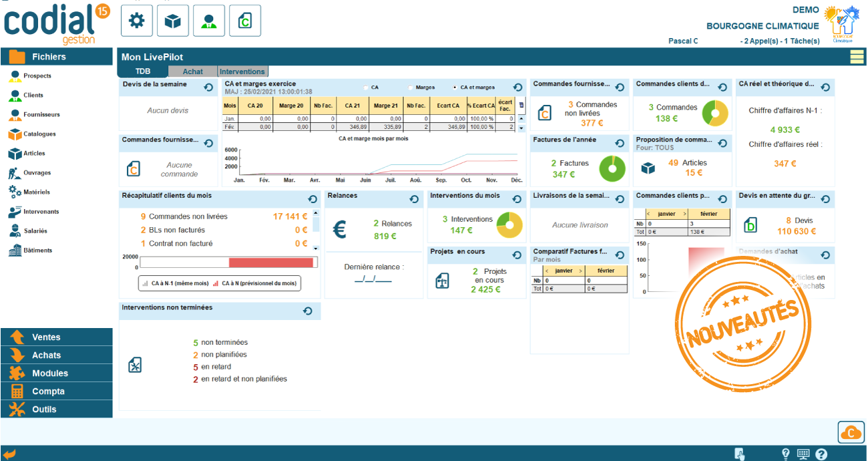Expand the Outils section
Image resolution: width=868 pixels, height=461 pixels.
coord(57,409)
